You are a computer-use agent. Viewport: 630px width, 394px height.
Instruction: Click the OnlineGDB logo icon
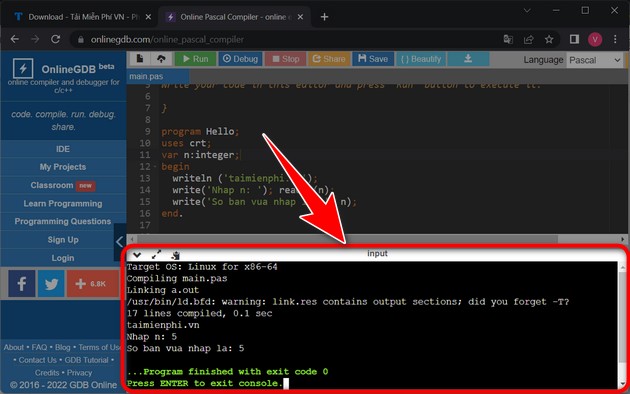pos(23,68)
